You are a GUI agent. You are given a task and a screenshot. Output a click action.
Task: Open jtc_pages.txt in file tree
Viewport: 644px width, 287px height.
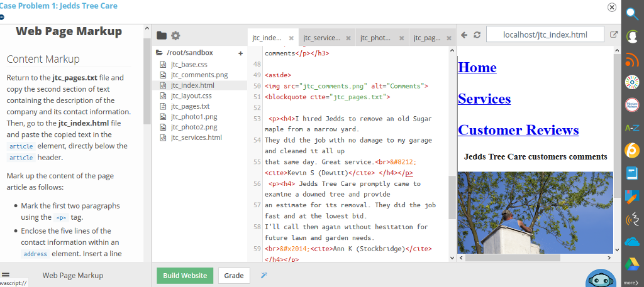190,106
